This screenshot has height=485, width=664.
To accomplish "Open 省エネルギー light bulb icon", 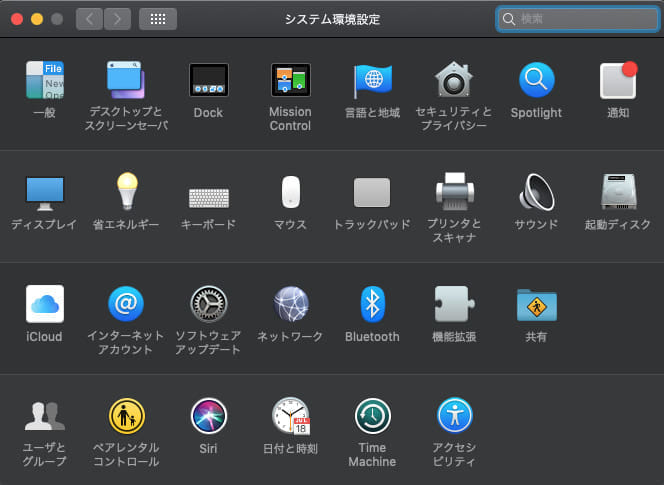I will (126, 192).
